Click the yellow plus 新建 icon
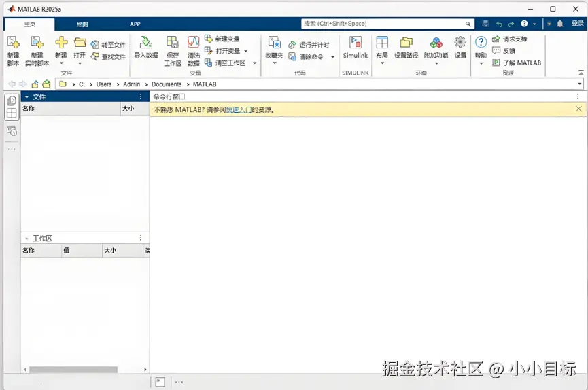This screenshot has height=390, width=588. pos(61,42)
